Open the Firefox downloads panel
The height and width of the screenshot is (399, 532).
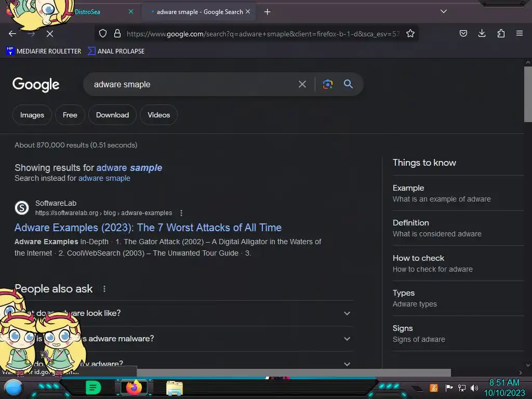[x=482, y=33]
